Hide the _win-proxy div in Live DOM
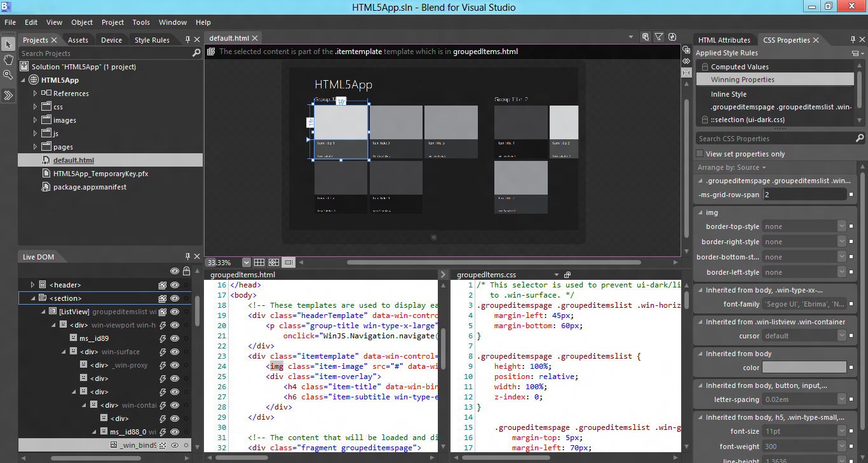The height and width of the screenshot is (463, 868). 174,365
